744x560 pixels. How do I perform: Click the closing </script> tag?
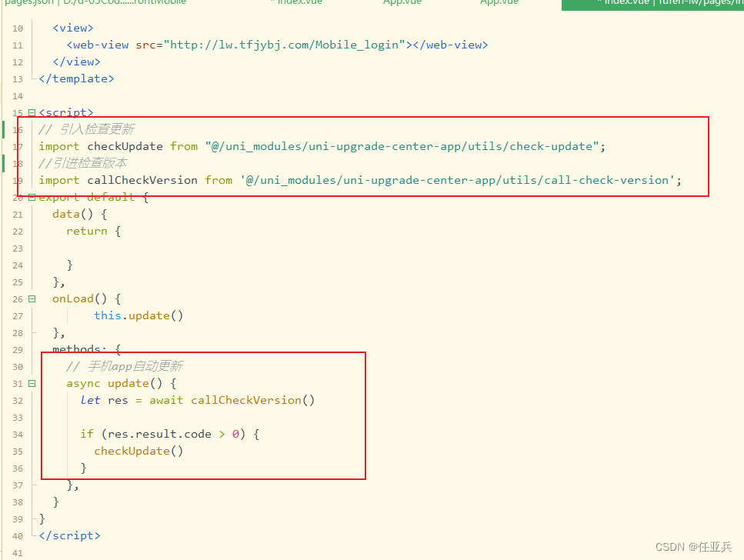click(x=69, y=536)
